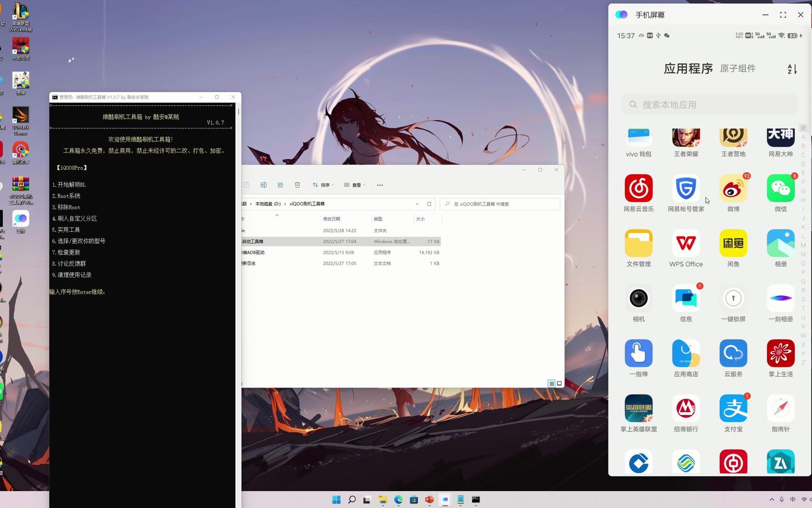Screen dimensions: 812x508
Task: Click Windows Start button on taskbar
Action: (336, 500)
